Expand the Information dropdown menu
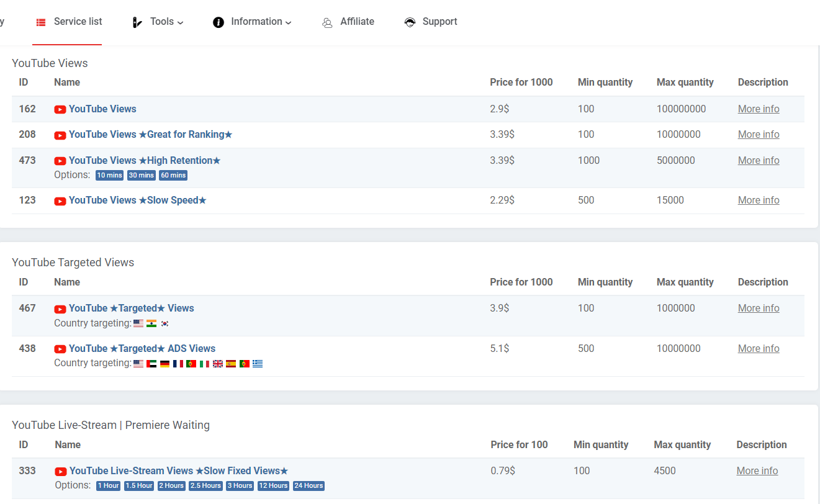The width and height of the screenshot is (820, 504). tap(256, 22)
